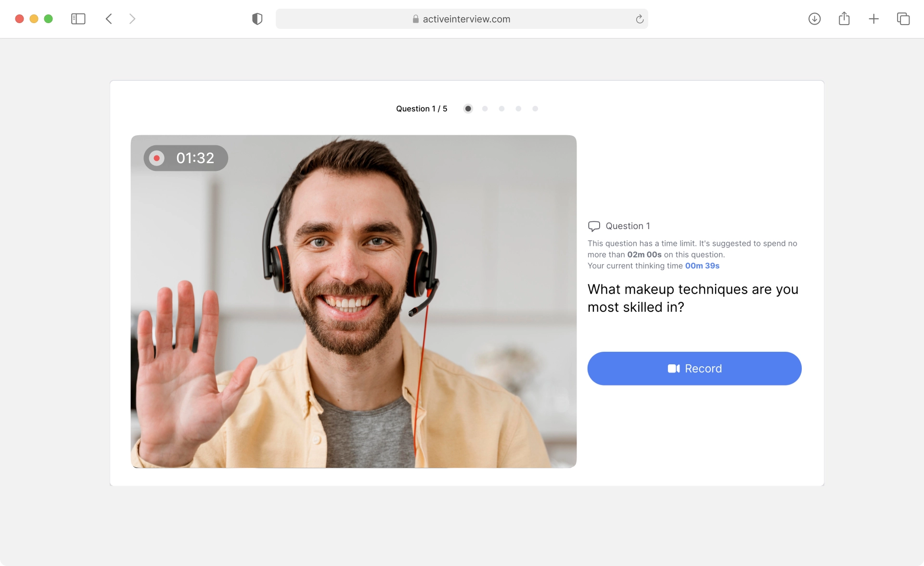
Task: Select the third progress dot indicator
Action: coord(500,108)
